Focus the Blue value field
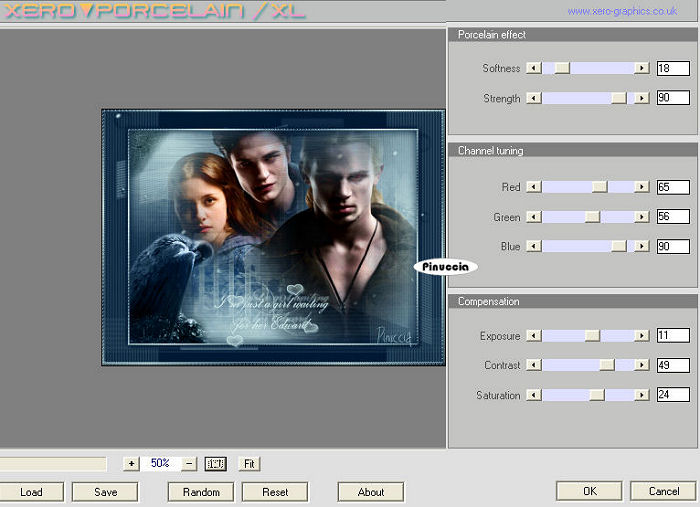The width and height of the screenshot is (700, 507). tap(673, 246)
